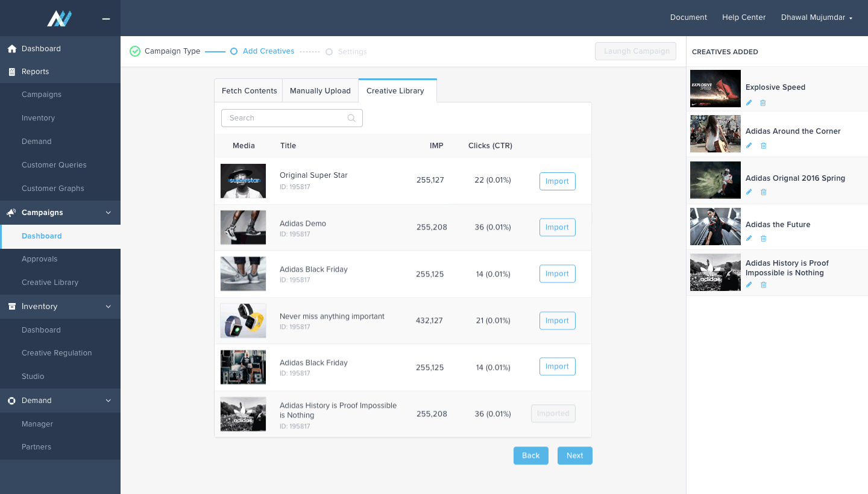This screenshot has height=494, width=868.
Task: Click the smartwatches thumbnail in the table
Action: click(243, 320)
